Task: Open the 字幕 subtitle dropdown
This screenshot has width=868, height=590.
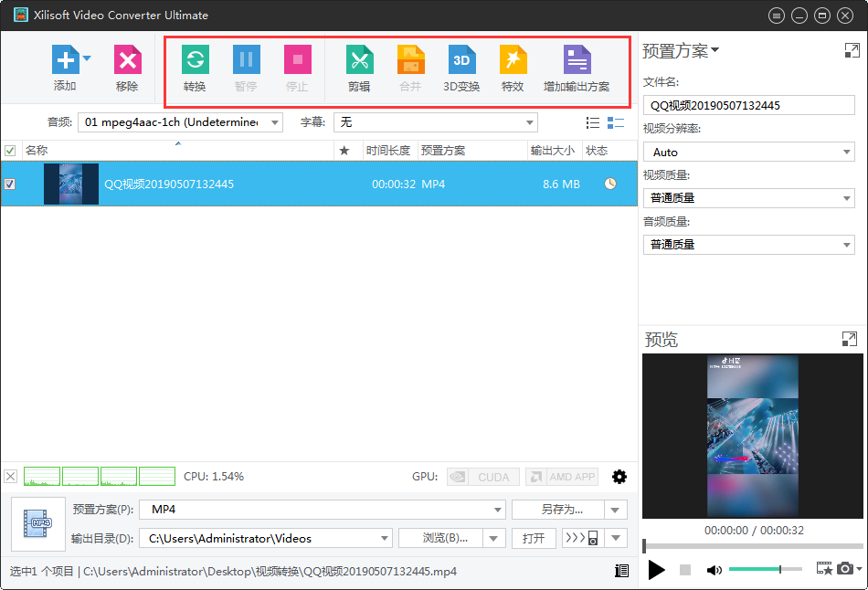Action: click(x=436, y=122)
